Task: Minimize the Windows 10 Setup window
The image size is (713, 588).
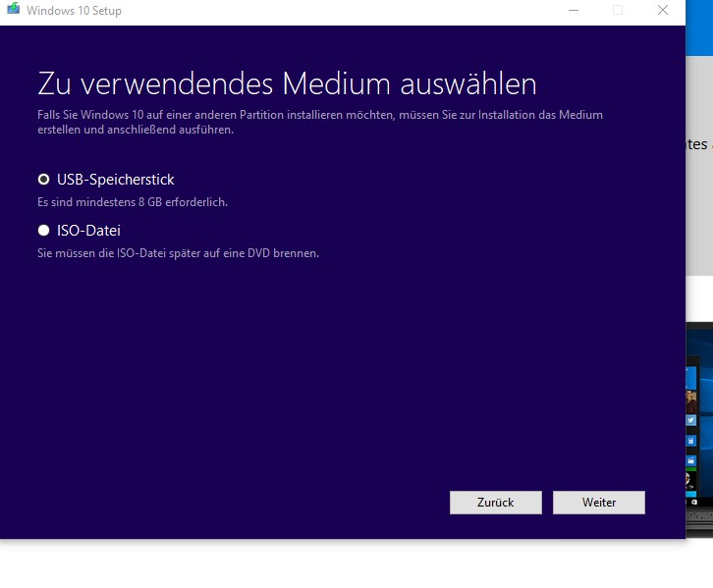Action: (574, 10)
